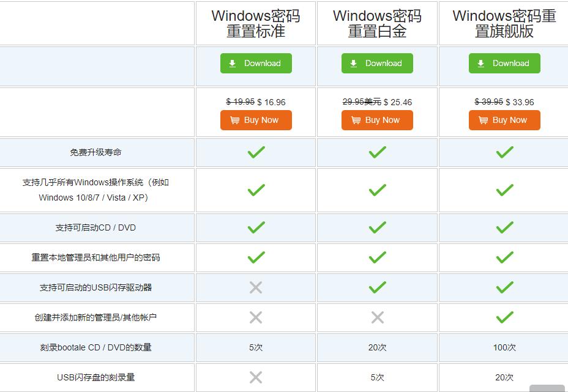Click Buy Now for the $25.46 plan
Viewport: 568px width, 392px height.
pos(377,120)
